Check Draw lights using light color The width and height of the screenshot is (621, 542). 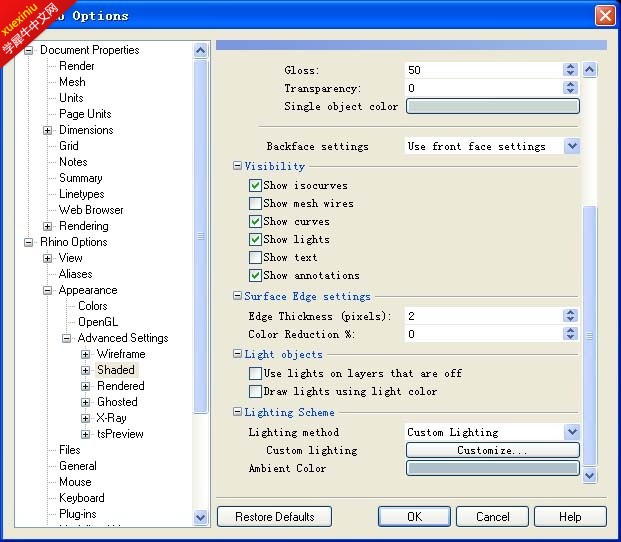click(x=255, y=392)
